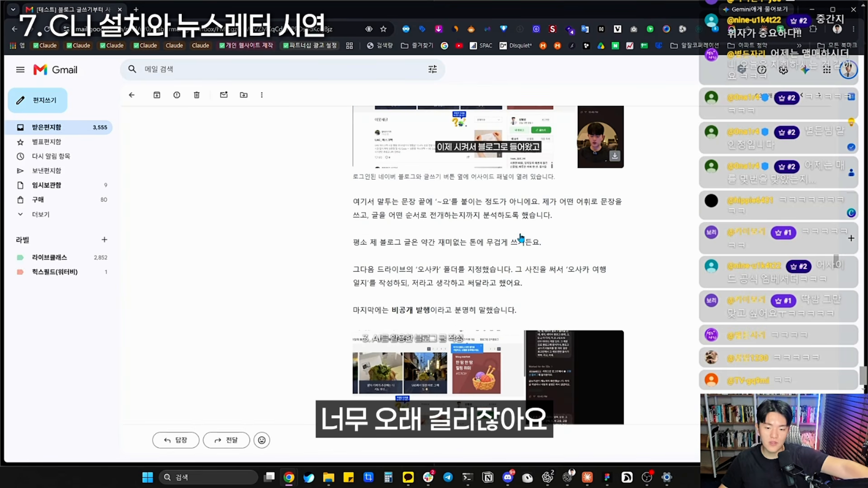Open the Google apps grid

click(826, 69)
